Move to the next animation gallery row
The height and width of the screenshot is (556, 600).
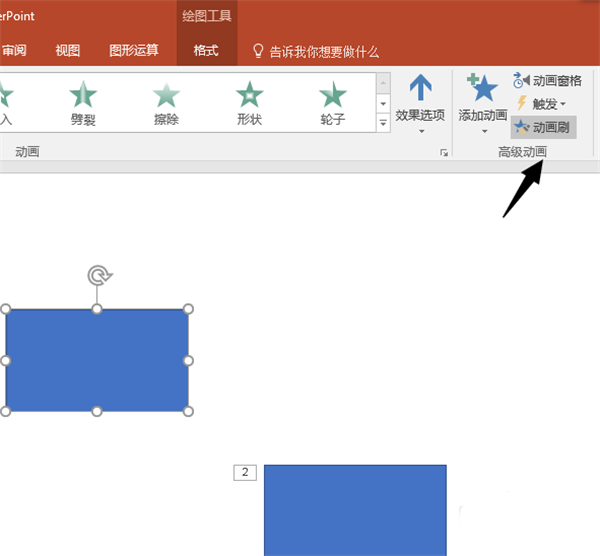click(x=383, y=104)
